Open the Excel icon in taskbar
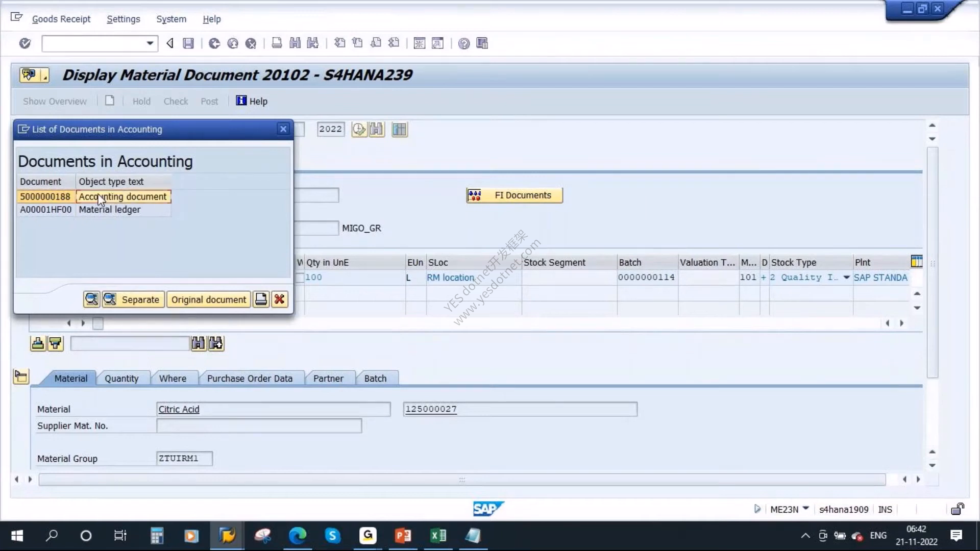 click(438, 536)
